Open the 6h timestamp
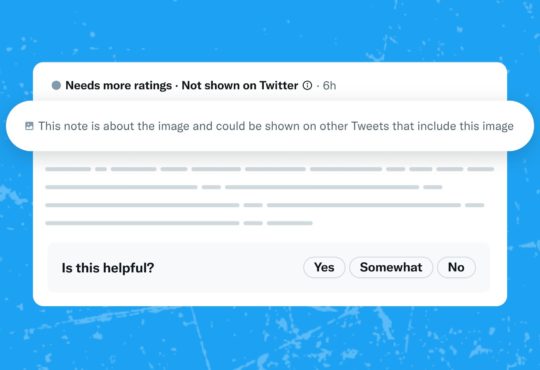Screen dimensions: 540x370 (x=329, y=85)
